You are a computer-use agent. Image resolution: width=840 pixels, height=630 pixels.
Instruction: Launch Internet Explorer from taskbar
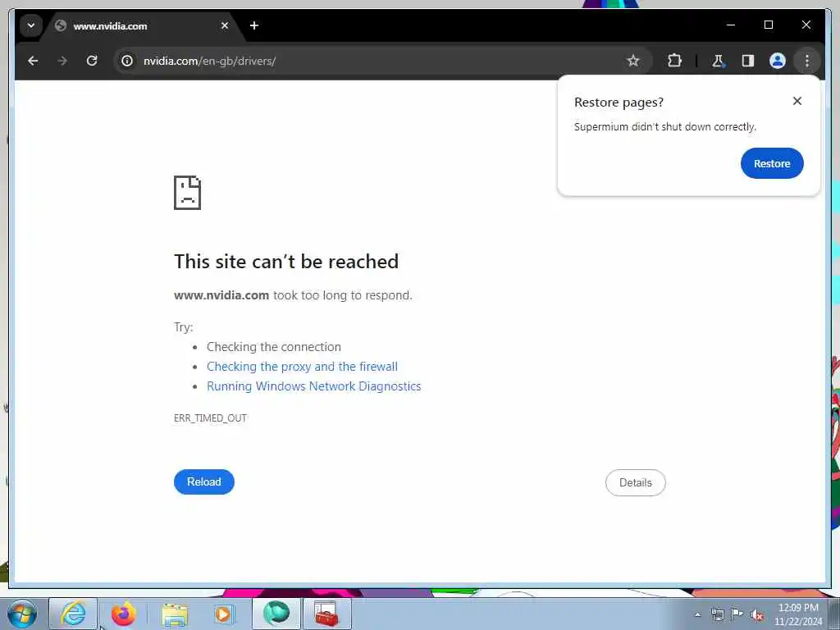tap(73, 614)
